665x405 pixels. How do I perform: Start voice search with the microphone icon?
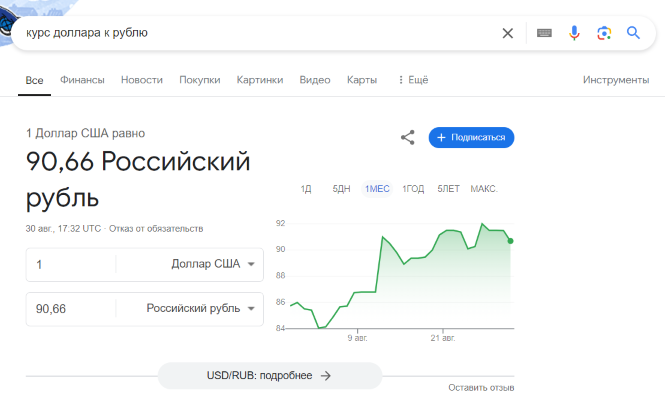click(574, 33)
